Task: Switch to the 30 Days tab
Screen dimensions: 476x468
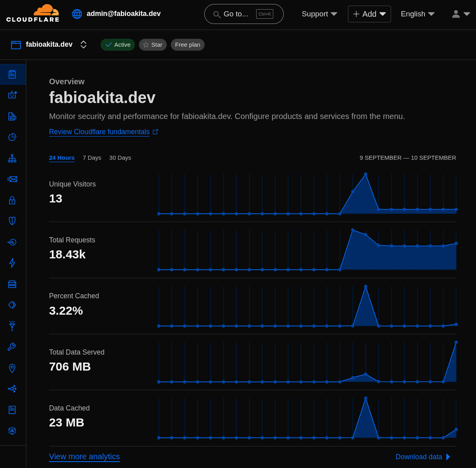Action: coord(120,158)
